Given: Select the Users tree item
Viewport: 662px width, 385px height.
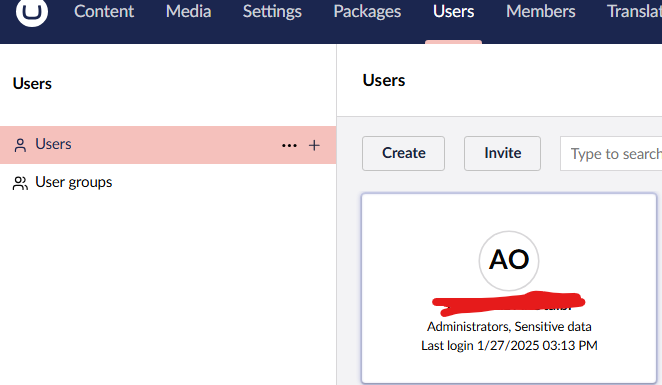Looking at the screenshot, I should click(x=168, y=145).
